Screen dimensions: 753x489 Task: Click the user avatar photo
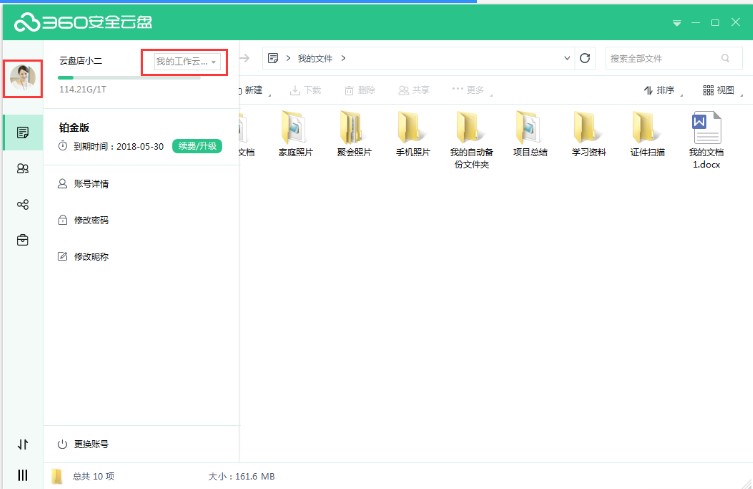click(x=23, y=78)
